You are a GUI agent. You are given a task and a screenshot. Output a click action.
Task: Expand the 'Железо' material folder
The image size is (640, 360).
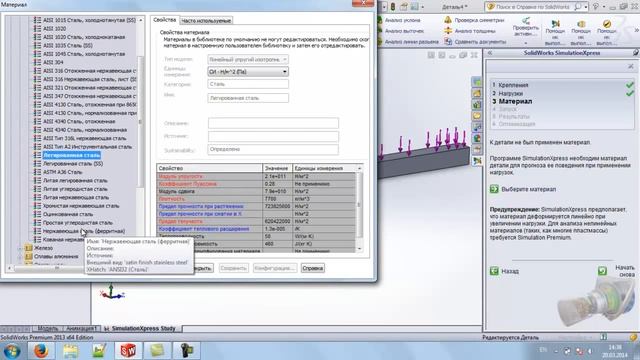tap(20, 248)
